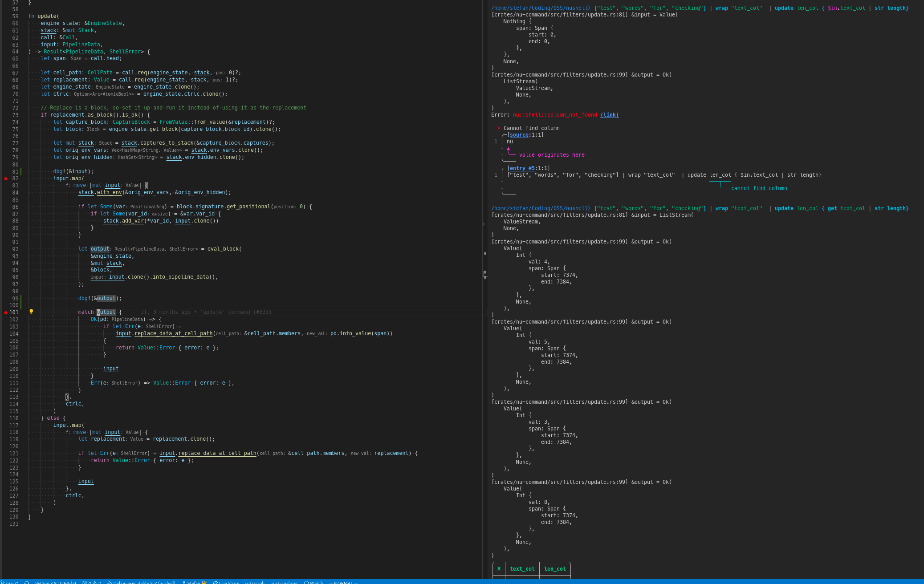The image size is (924, 584).
Task: Click the lightbulb code action on line 101
Action: 31,312
